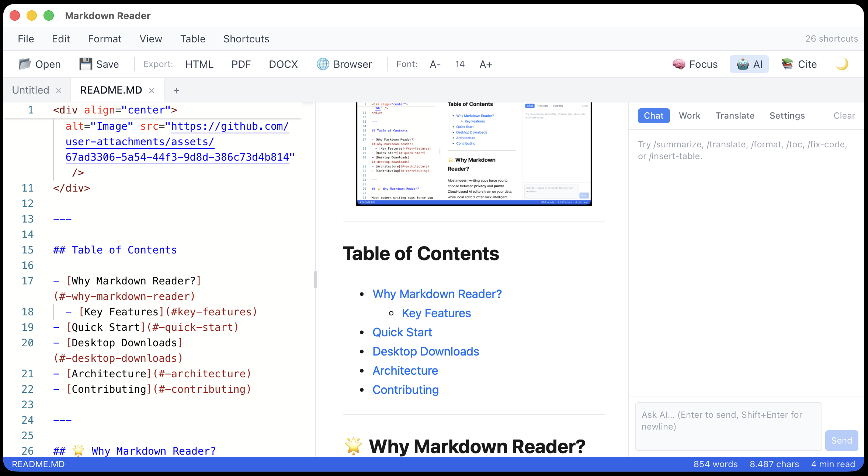This screenshot has width=868, height=476.
Task: Switch to the Chat tab in the AI panel
Action: point(654,116)
